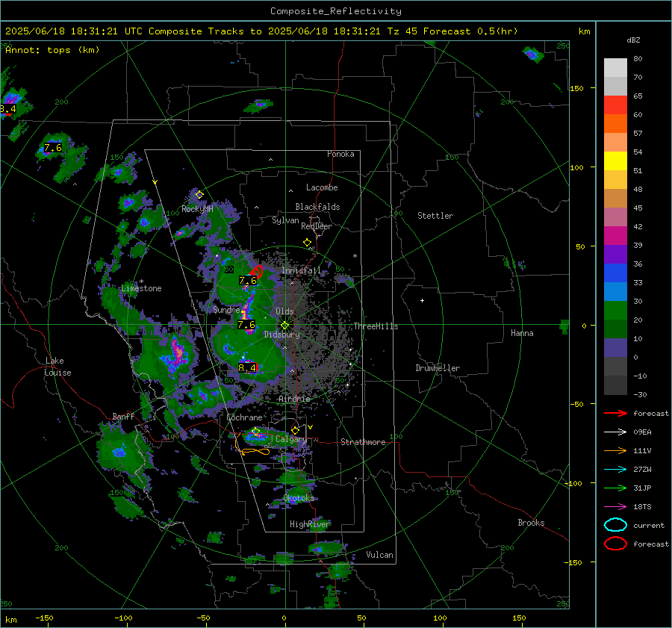Click the Cochrane town label
Image resolution: width=672 pixels, height=628 pixels.
244,417
